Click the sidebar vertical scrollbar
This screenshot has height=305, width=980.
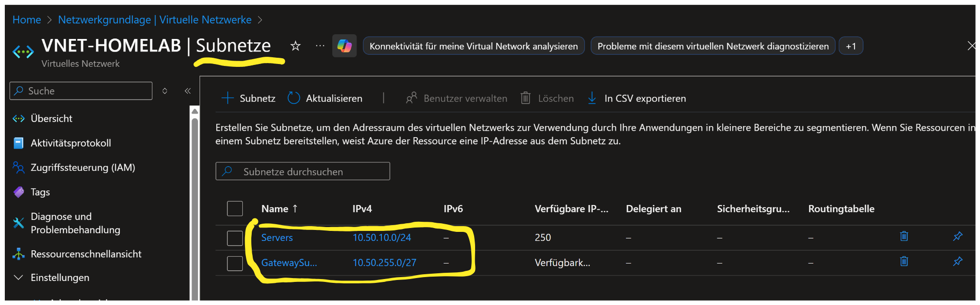pyautogui.click(x=195, y=202)
